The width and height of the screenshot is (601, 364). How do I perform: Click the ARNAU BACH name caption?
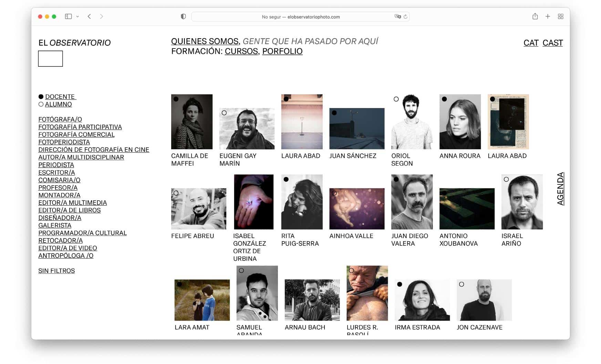305,328
